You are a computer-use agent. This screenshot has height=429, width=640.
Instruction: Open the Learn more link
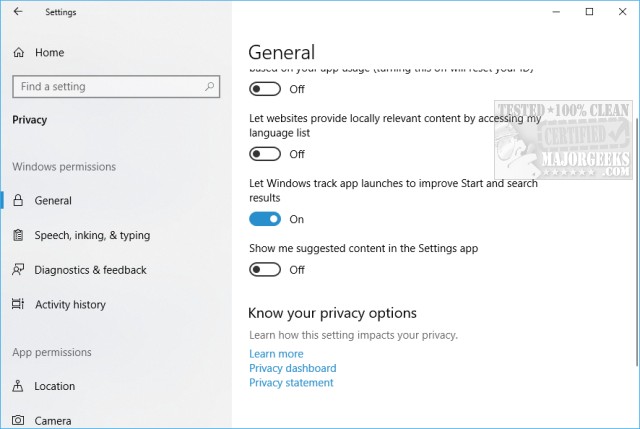(276, 353)
